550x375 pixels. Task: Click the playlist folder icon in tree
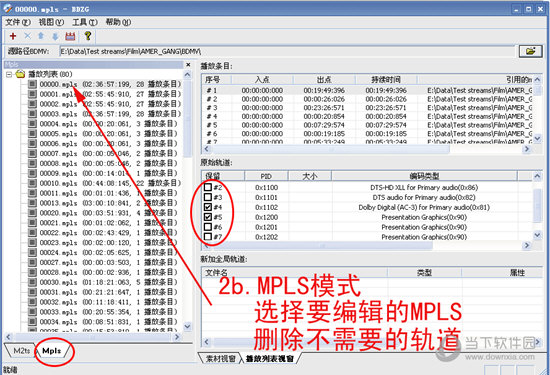(20, 74)
